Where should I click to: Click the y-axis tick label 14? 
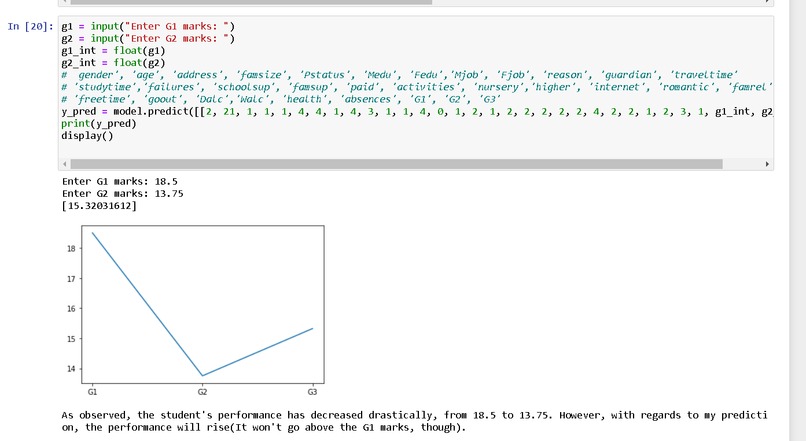(71, 369)
